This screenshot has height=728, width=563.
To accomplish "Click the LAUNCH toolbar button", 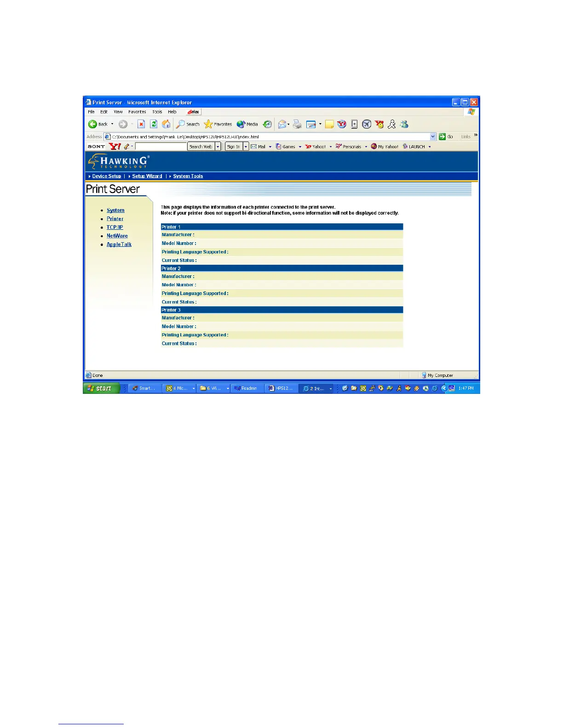I will [x=414, y=147].
